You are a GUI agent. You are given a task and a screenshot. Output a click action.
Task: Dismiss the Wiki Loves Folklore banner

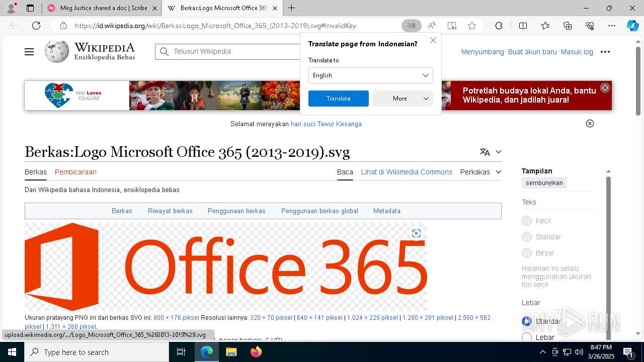pos(605,87)
